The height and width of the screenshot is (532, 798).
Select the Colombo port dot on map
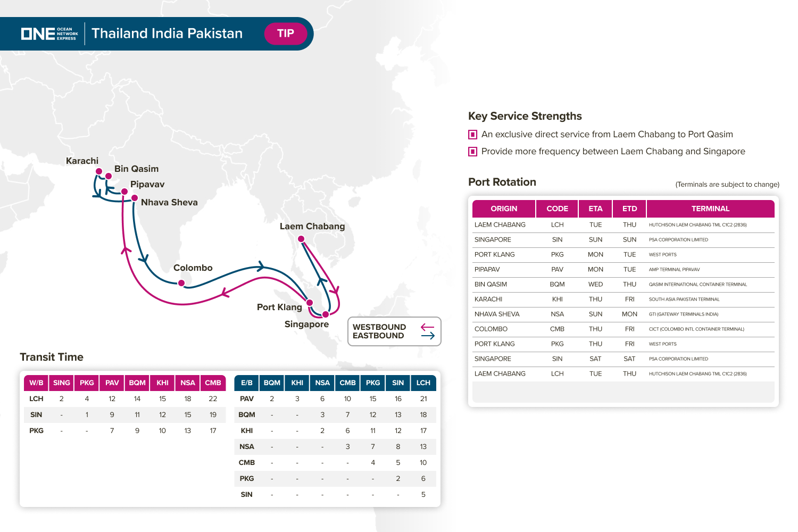[181, 283]
